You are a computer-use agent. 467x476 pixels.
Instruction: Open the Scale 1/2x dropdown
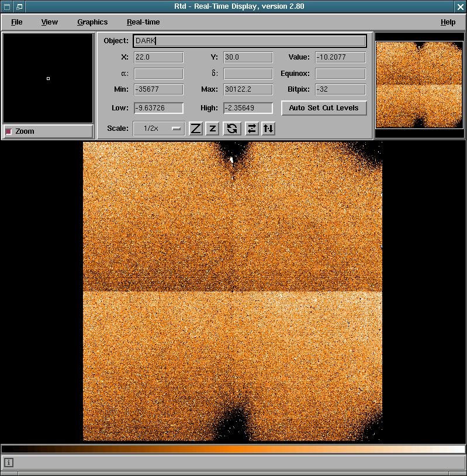[x=158, y=128]
